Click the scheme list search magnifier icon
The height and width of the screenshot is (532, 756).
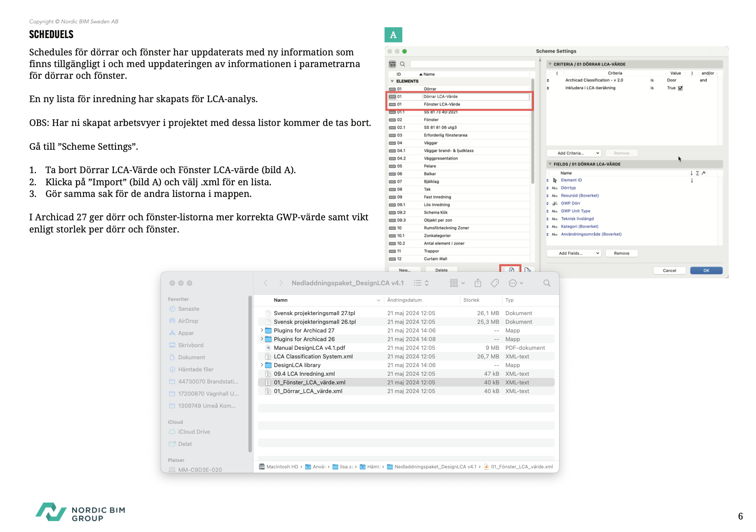402,64
